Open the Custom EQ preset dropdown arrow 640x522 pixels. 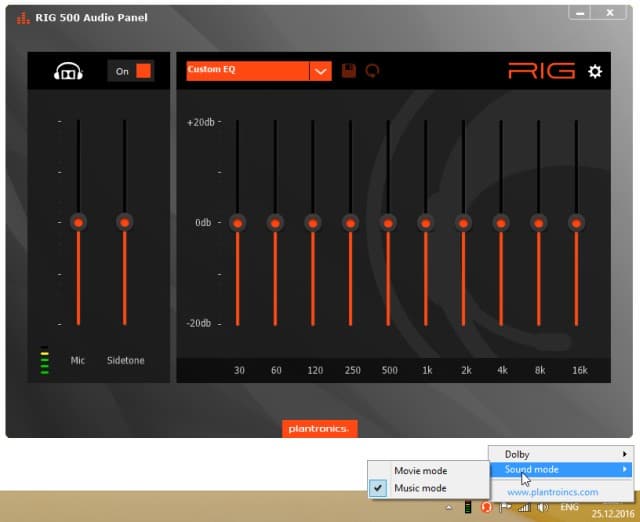pos(320,71)
